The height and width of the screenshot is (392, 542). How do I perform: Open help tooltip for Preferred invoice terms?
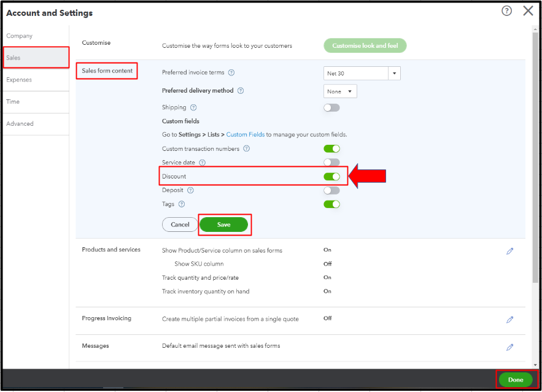(x=231, y=73)
